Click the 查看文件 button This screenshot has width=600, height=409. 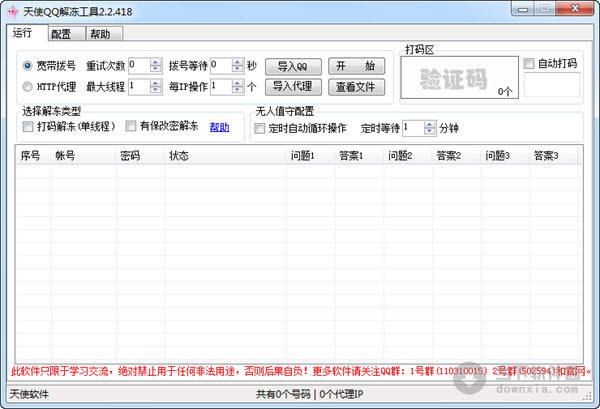click(x=357, y=87)
